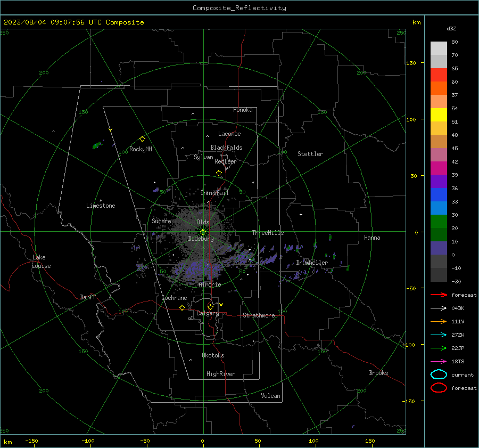Click the Drumheller label
479x448 pixels.
(x=312, y=263)
